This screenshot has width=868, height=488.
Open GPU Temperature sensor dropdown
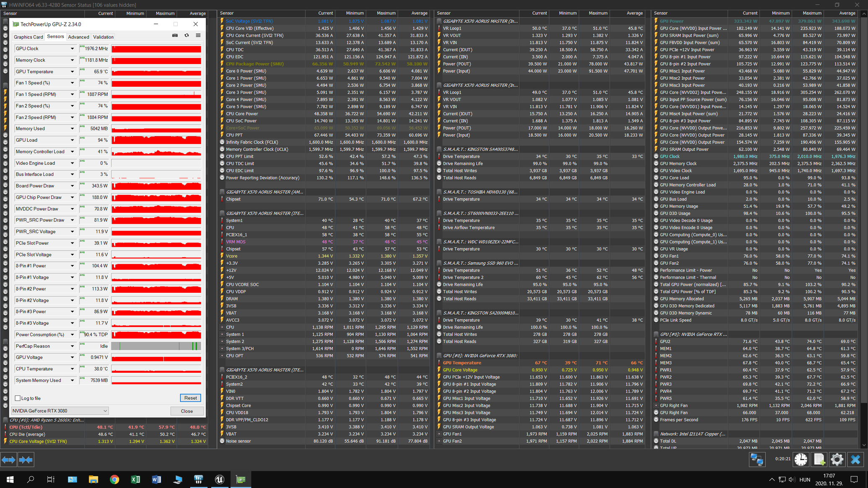72,72
